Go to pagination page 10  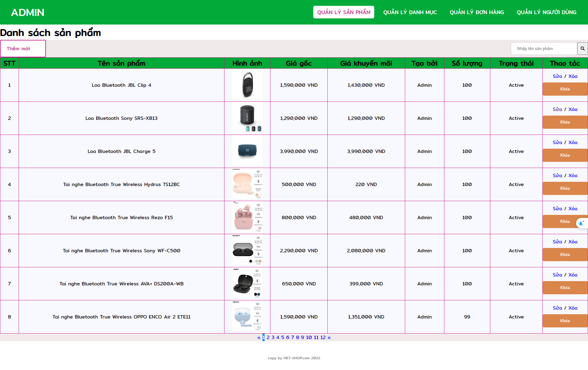(x=309, y=337)
